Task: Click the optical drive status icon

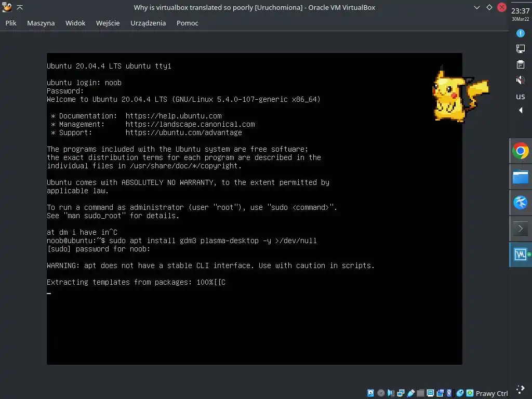Action: [x=381, y=393]
